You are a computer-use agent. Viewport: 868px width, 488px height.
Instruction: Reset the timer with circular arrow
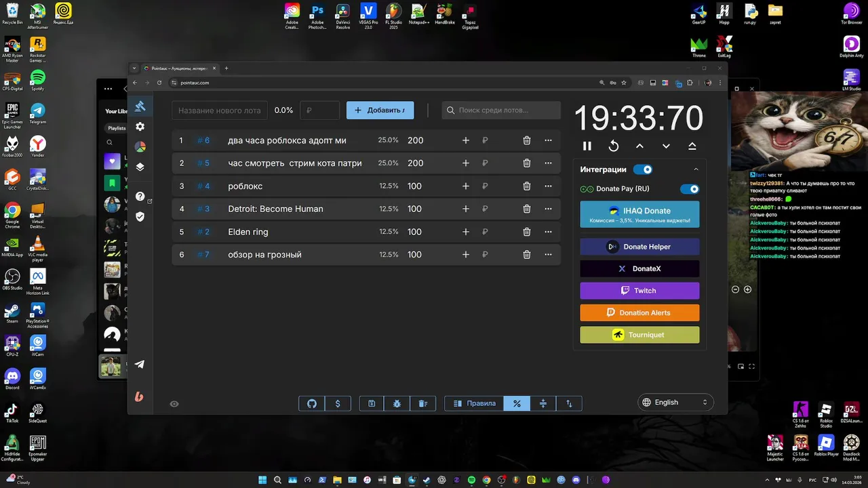614,146
